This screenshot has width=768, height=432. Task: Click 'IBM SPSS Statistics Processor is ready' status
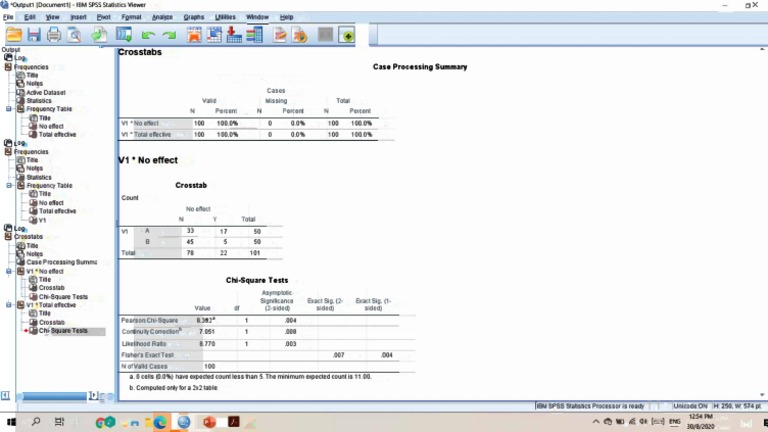[590, 406]
